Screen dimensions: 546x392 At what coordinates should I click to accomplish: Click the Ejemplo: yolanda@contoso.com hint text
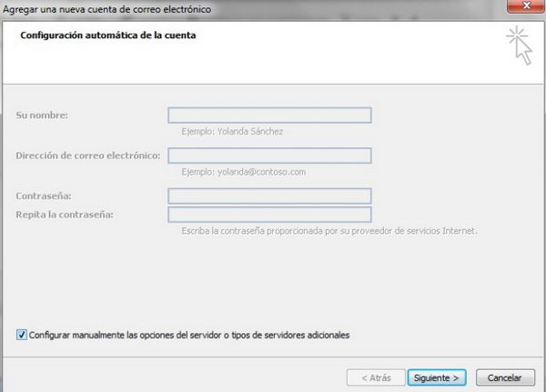(x=243, y=172)
